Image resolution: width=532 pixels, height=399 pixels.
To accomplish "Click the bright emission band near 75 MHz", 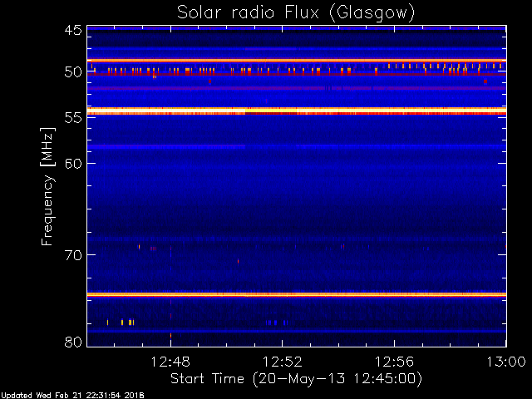I will (x=297, y=294).
